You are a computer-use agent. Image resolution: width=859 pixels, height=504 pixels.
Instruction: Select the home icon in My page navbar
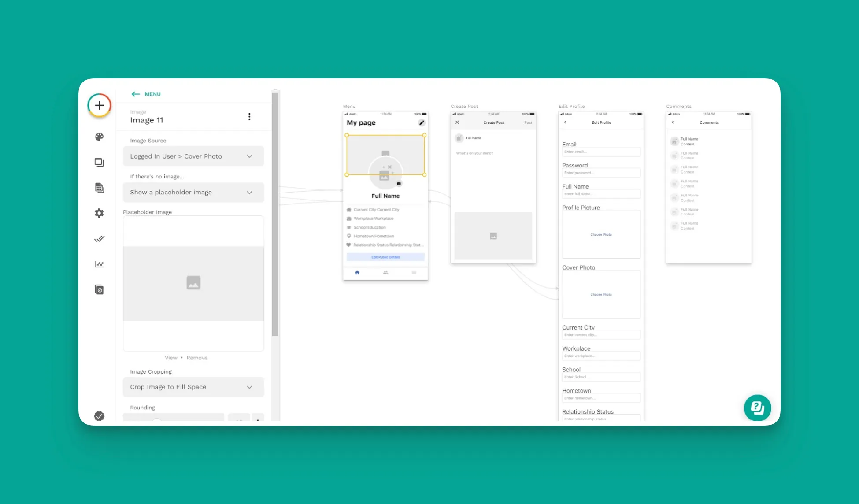pos(357,273)
